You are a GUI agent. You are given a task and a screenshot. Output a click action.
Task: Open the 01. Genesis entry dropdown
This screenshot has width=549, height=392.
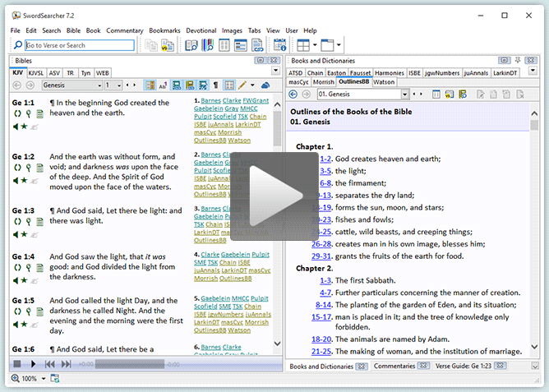click(404, 95)
